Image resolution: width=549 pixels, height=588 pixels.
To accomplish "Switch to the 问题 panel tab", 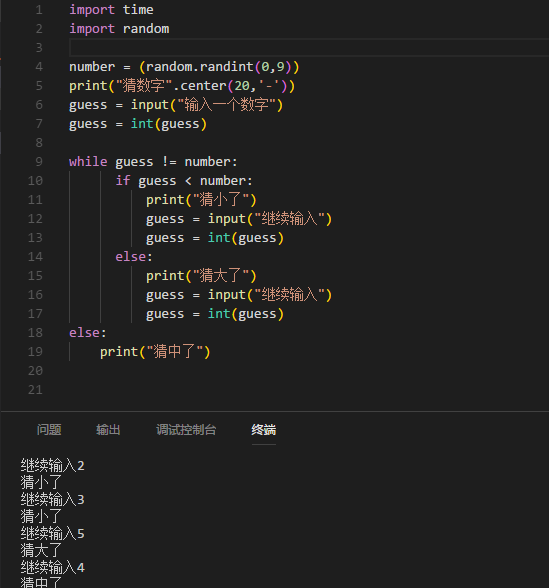I will pos(49,430).
